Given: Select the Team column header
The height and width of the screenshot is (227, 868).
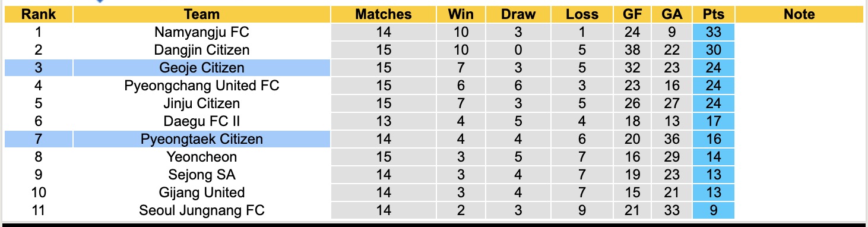Looking at the screenshot, I should 202,14.
